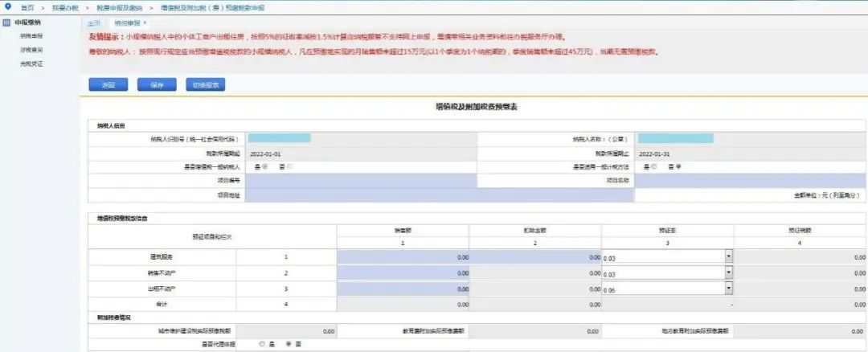Click the 合计 row label
The width and height of the screenshot is (868, 352).
(162, 304)
